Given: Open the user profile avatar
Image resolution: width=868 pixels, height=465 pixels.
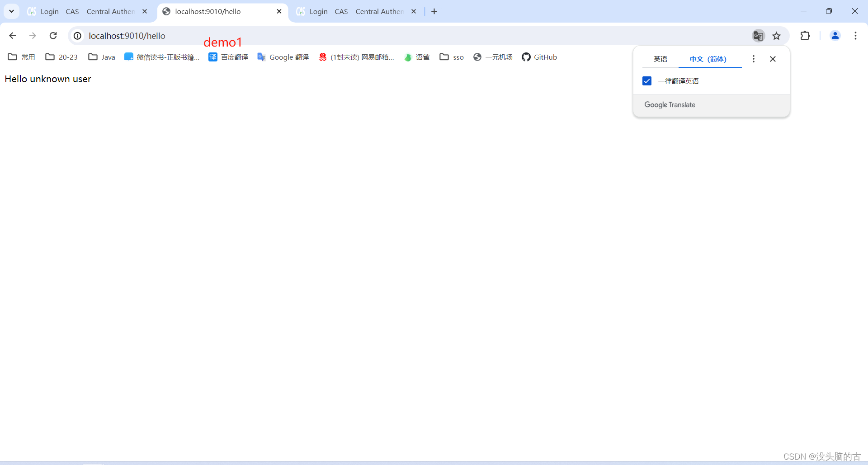Looking at the screenshot, I should tap(835, 36).
